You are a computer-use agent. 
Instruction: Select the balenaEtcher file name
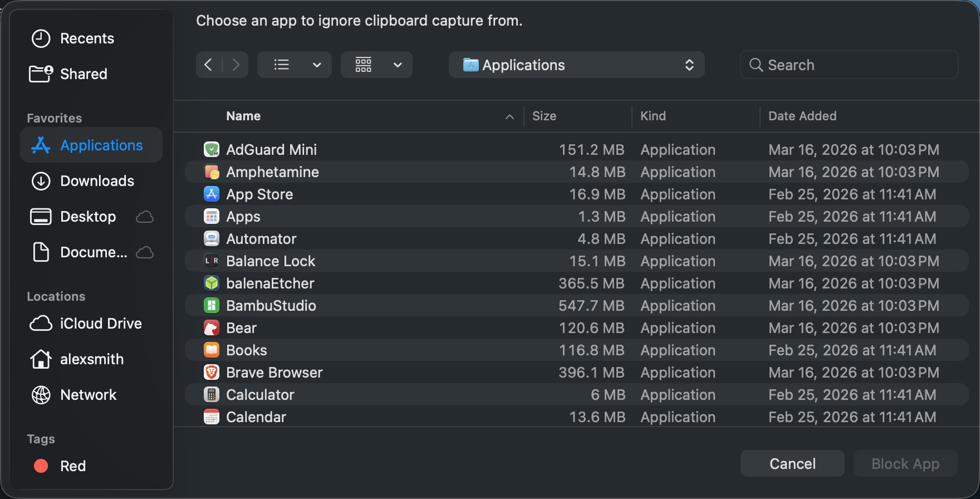coord(270,283)
